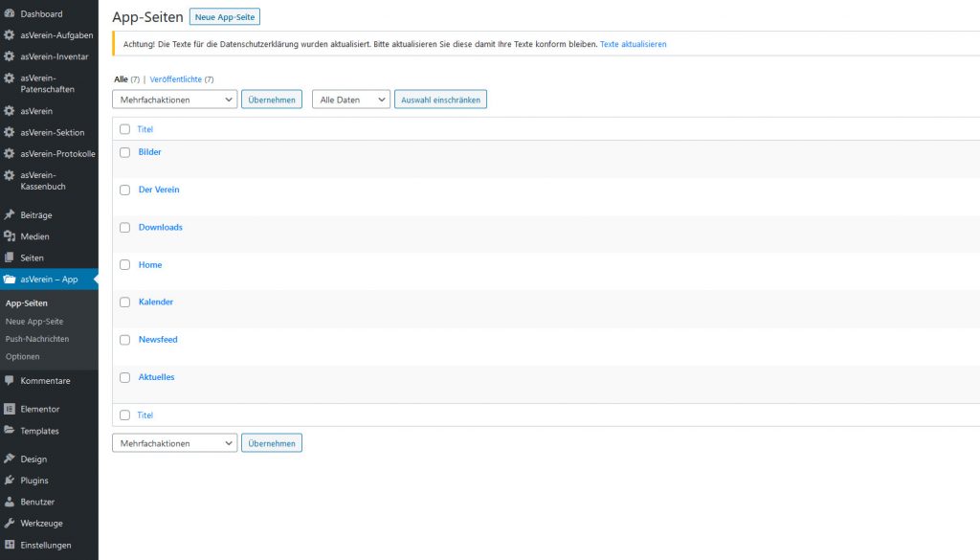Open the Aktuelles app page
The image size is (980, 560).
156,377
